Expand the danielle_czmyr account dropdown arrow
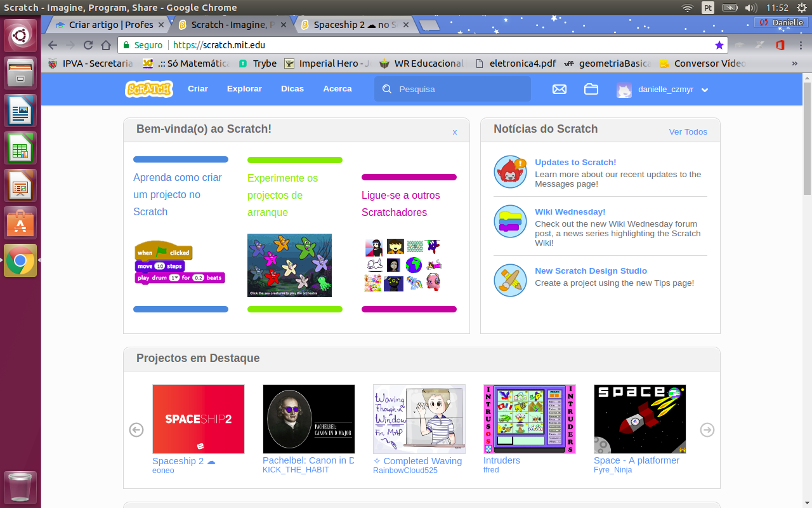 pos(704,90)
